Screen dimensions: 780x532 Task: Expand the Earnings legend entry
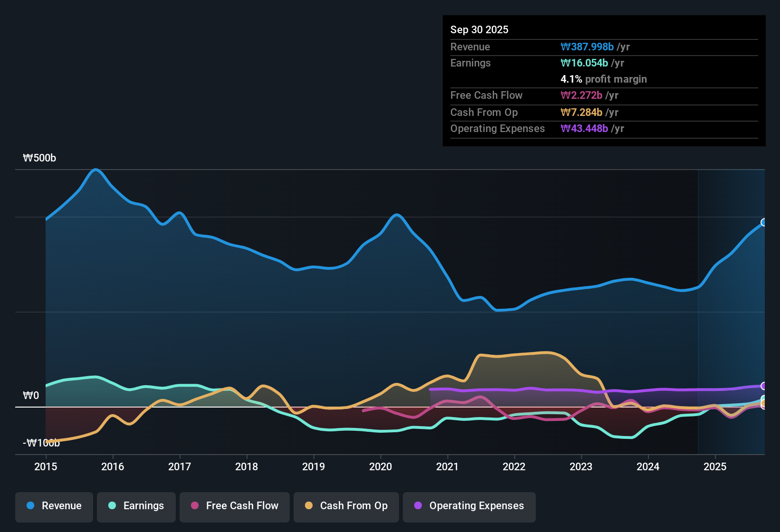coord(136,506)
